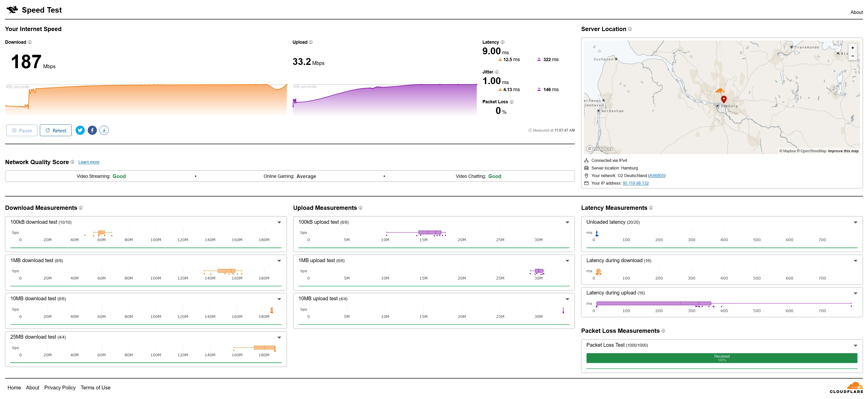The image size is (868, 399).
Task: Expand the 100kB download test
Action: (x=279, y=222)
